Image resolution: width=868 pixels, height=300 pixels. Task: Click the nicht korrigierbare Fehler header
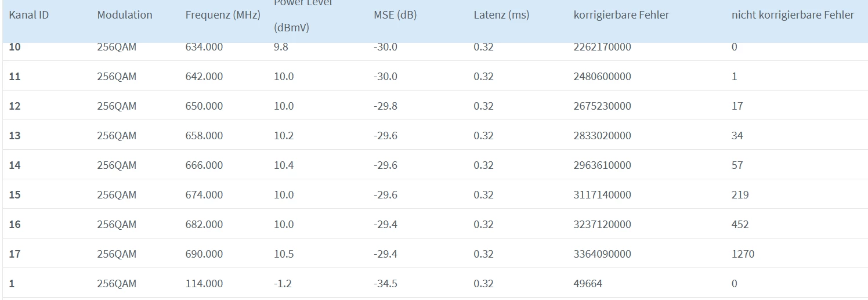click(x=793, y=15)
